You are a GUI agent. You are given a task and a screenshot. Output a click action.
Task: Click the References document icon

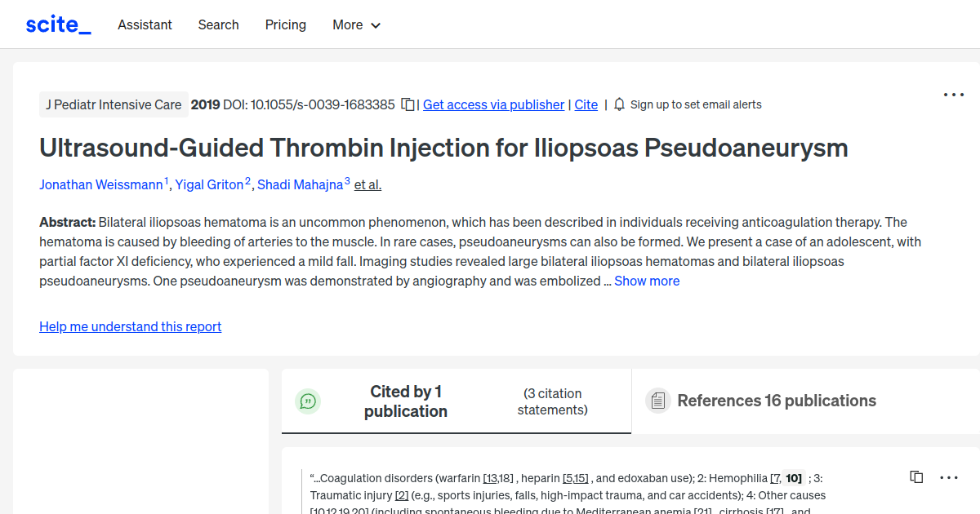[x=657, y=401]
